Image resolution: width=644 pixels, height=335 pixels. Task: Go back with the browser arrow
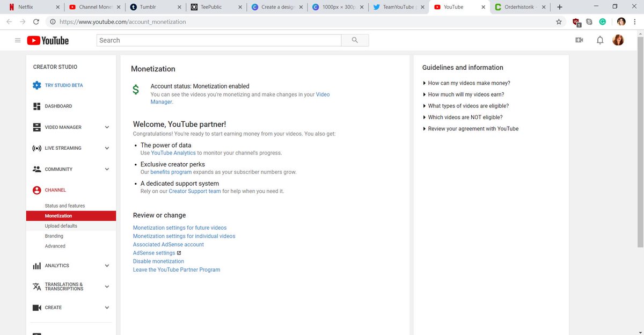[x=9, y=22]
